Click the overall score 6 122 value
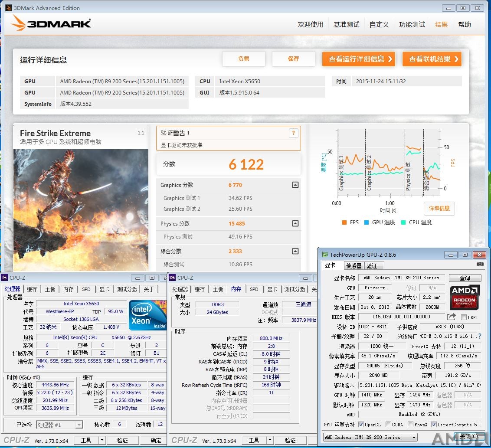This screenshot has height=448, width=491. (246, 165)
